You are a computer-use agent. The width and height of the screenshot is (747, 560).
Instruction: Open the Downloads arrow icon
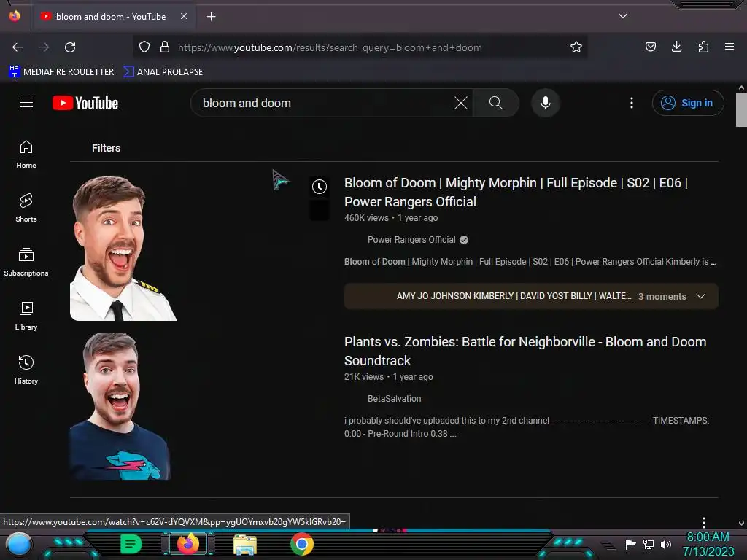(676, 47)
